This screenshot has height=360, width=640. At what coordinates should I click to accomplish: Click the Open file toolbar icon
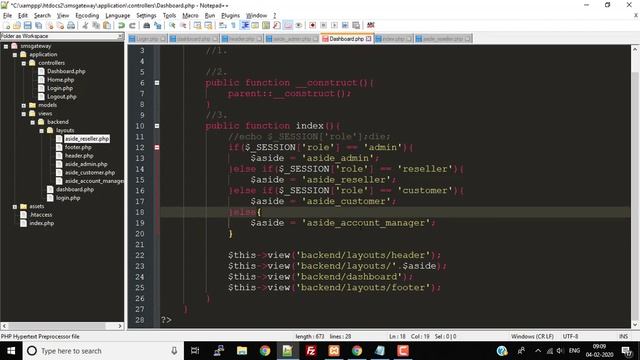point(17,25)
